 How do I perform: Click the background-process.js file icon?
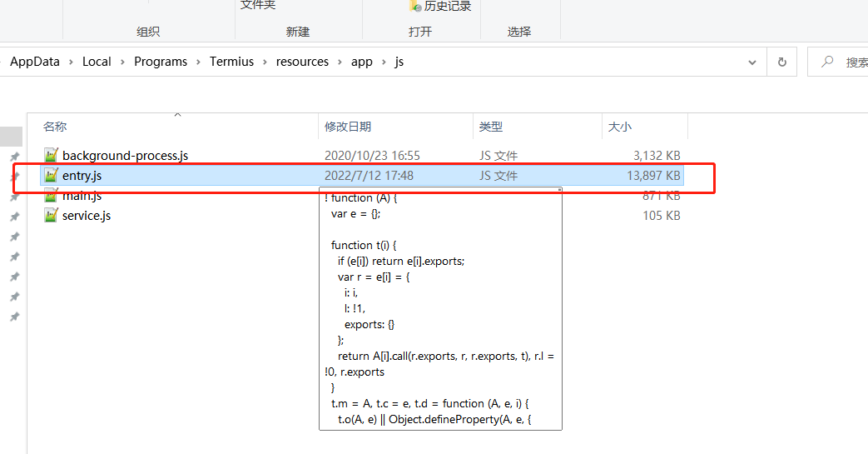coord(51,155)
